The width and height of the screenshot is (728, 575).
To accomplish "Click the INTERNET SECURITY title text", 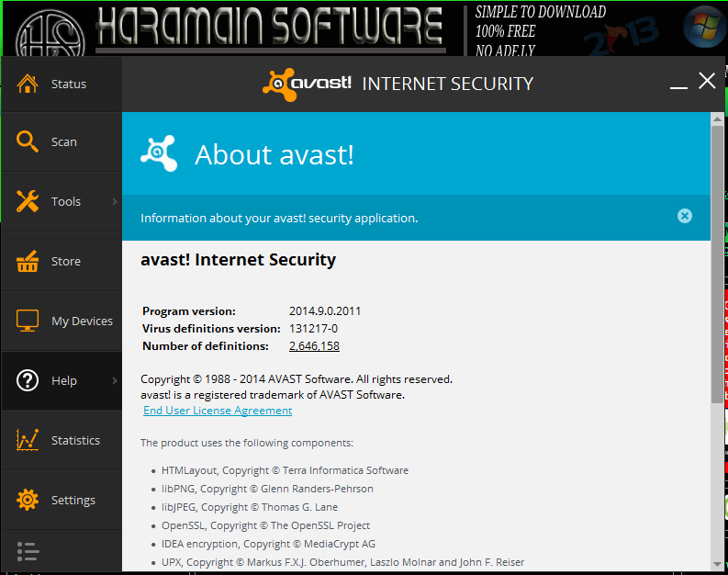I will 448,85.
